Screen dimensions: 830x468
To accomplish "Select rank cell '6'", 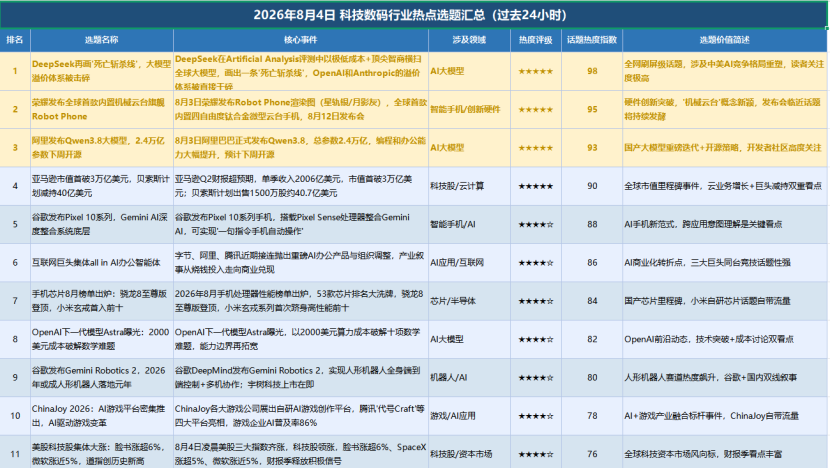I will (x=15, y=263).
